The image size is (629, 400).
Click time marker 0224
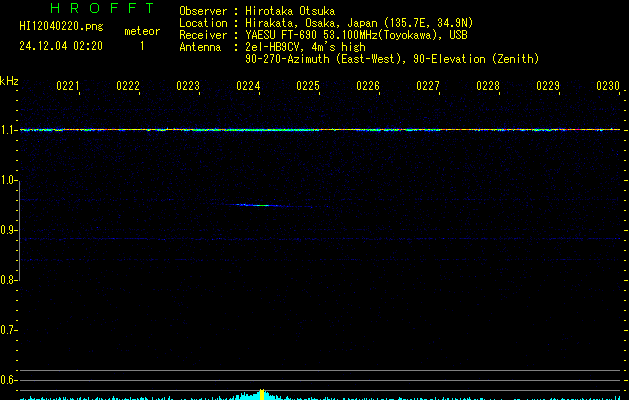[x=248, y=86]
